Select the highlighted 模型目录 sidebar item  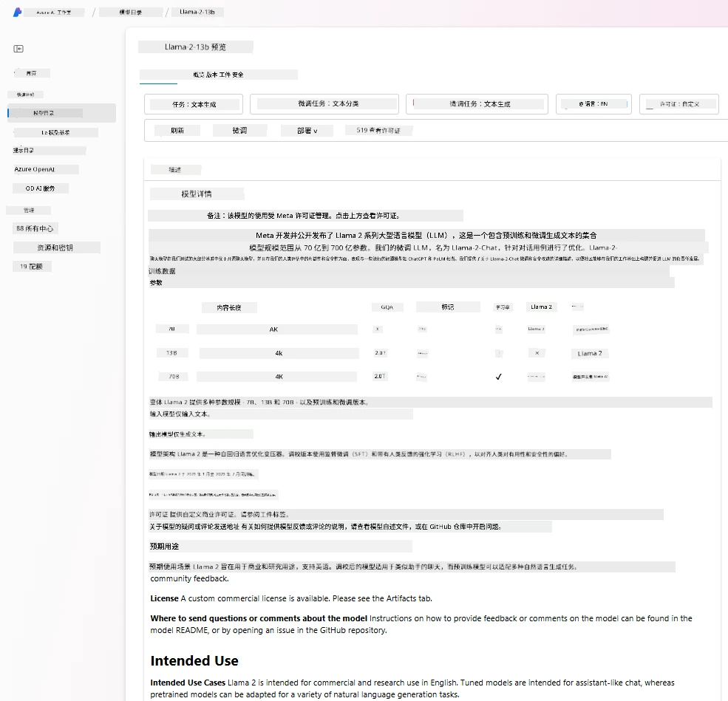[x=62, y=113]
